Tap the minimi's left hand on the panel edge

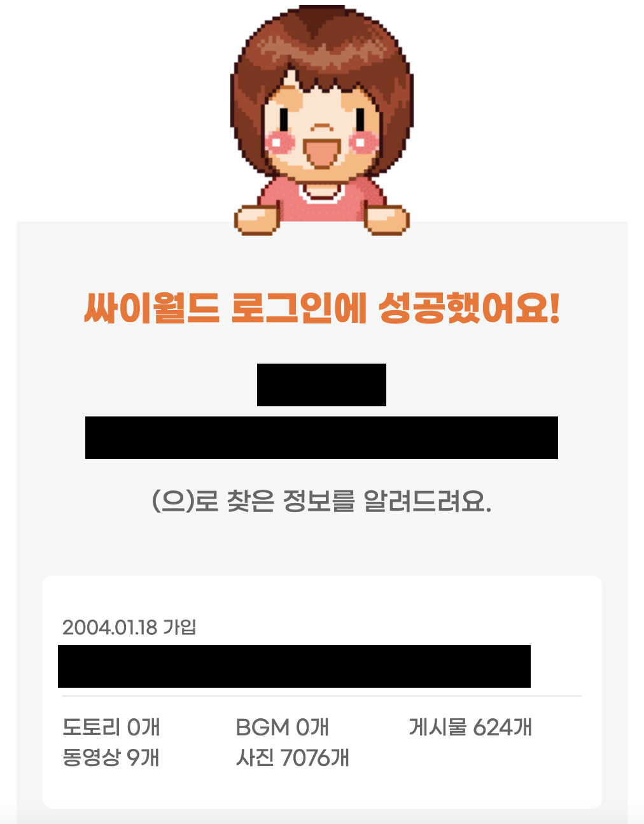tap(257, 220)
